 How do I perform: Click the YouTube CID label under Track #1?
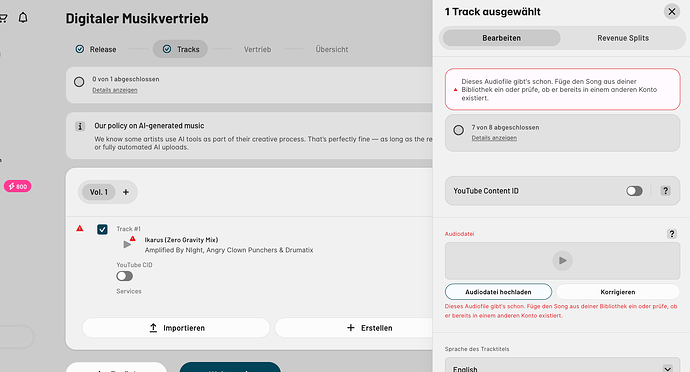click(134, 265)
